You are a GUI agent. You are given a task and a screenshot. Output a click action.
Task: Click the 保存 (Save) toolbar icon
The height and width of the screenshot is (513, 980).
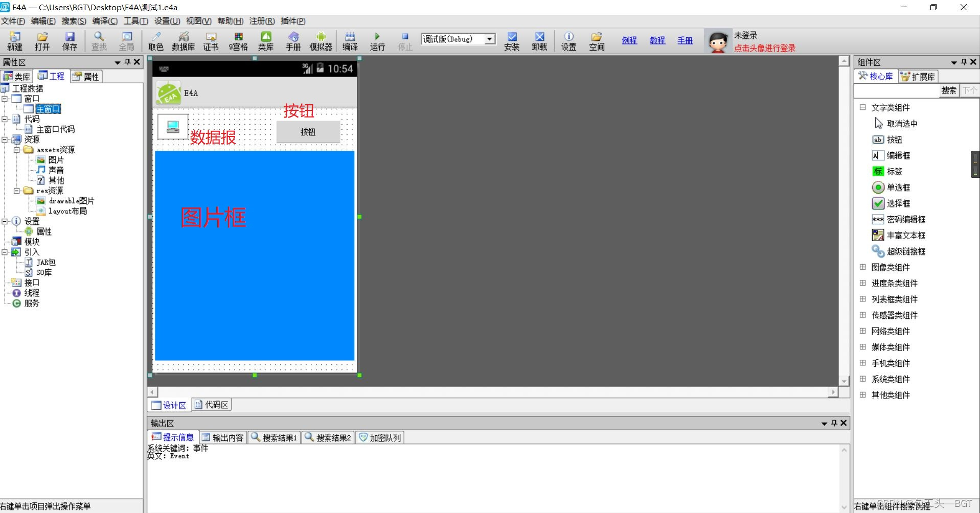[x=70, y=41]
